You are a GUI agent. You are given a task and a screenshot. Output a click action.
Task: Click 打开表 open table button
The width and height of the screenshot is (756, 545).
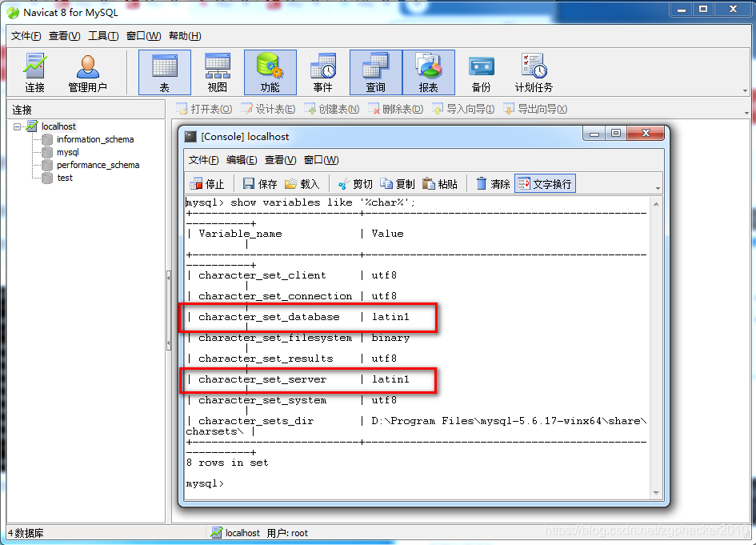[204, 109]
